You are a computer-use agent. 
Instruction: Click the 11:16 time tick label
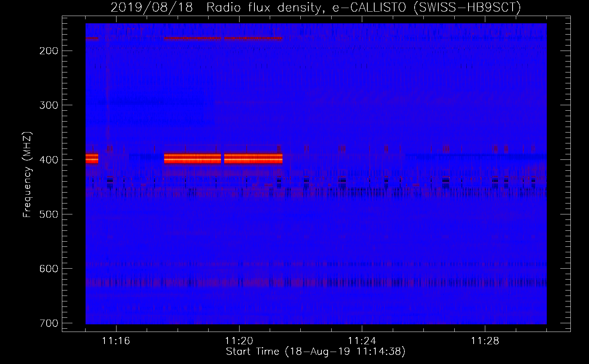click(116, 341)
